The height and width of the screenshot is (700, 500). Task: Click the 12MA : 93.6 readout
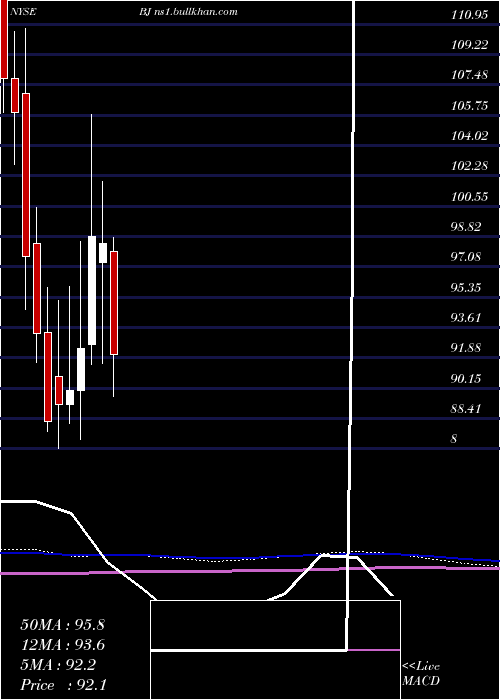pyautogui.click(x=62, y=645)
